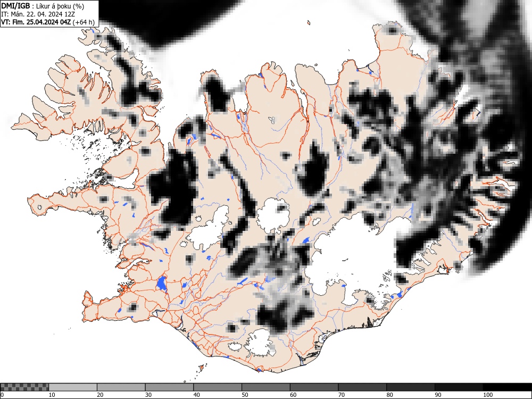Click the legend label '50'
Viewport: 532px width, 399px height.
point(245,395)
